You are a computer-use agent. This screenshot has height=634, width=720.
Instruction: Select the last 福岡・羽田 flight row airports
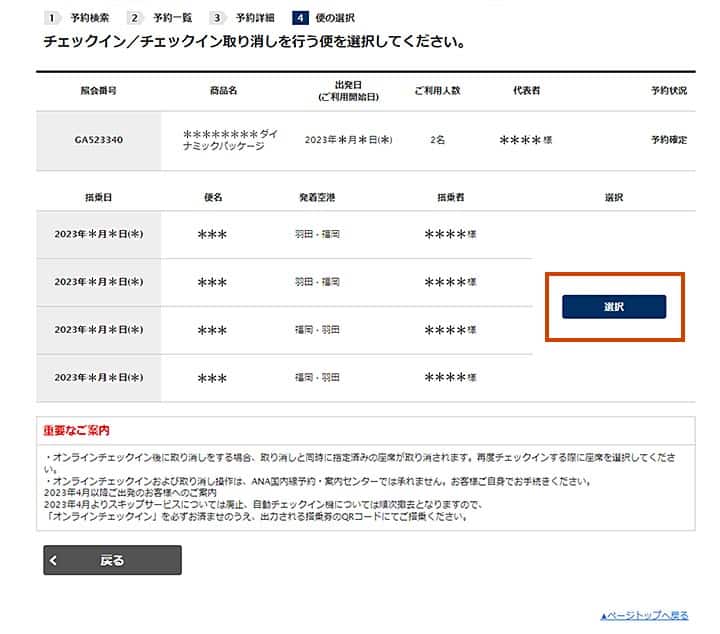[317, 378]
